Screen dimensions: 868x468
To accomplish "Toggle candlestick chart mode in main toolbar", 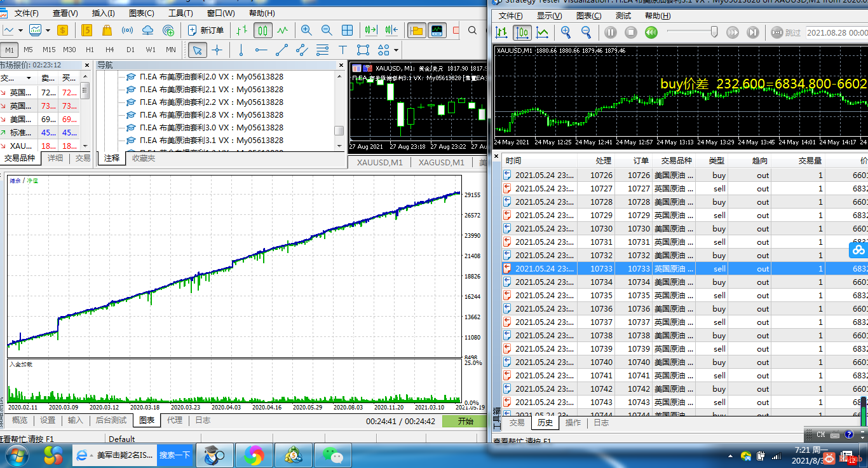I will (x=263, y=30).
